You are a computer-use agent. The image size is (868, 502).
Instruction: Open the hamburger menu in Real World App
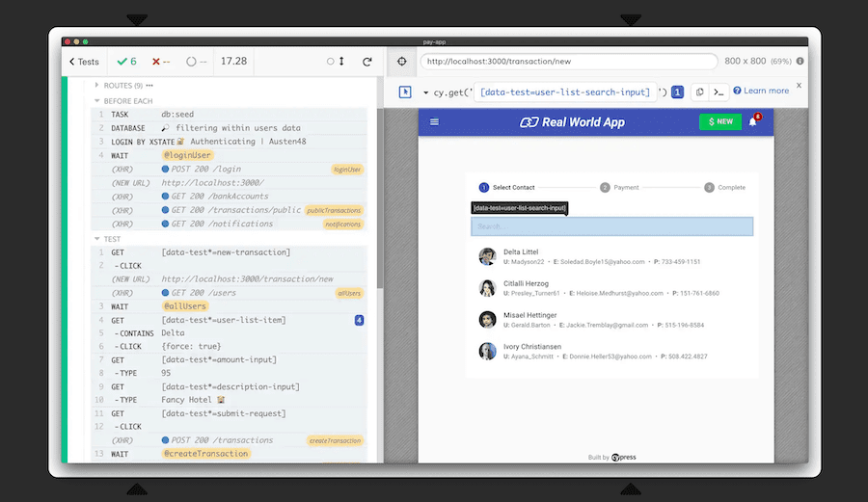434,122
